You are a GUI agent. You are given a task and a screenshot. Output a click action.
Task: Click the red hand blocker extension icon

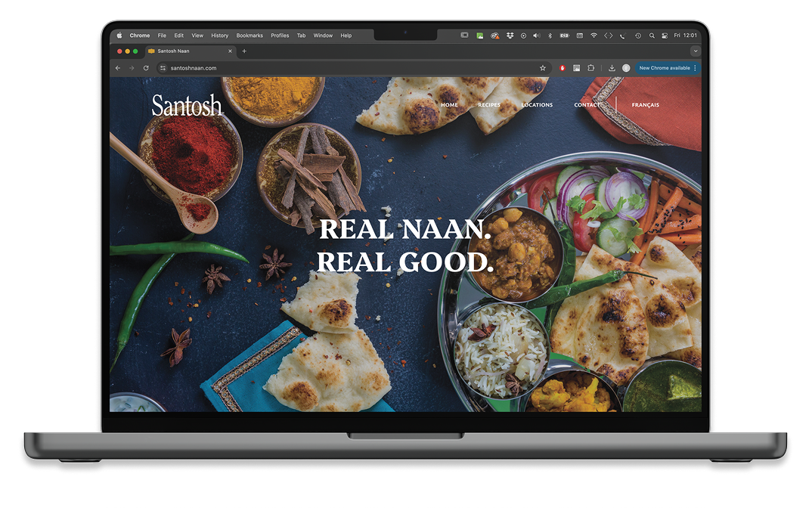563,68
